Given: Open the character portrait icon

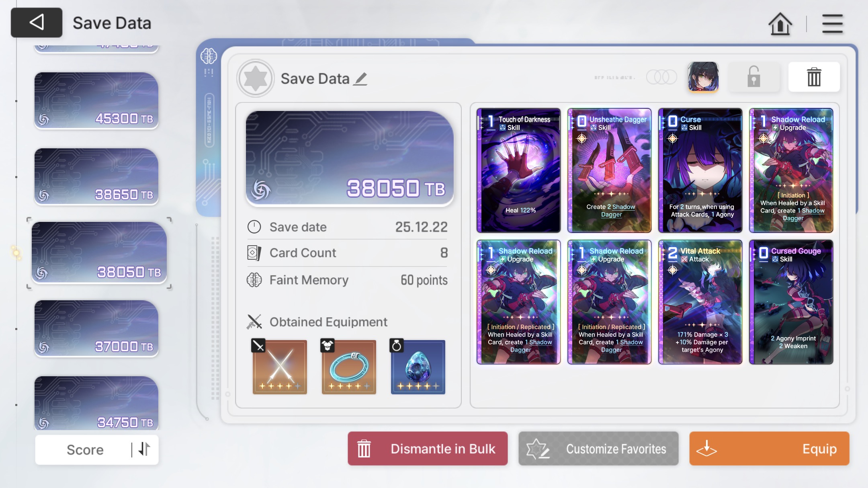Looking at the screenshot, I should [703, 77].
